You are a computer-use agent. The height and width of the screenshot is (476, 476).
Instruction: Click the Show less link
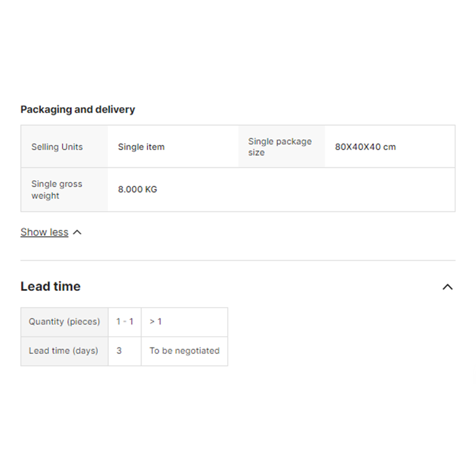point(45,232)
